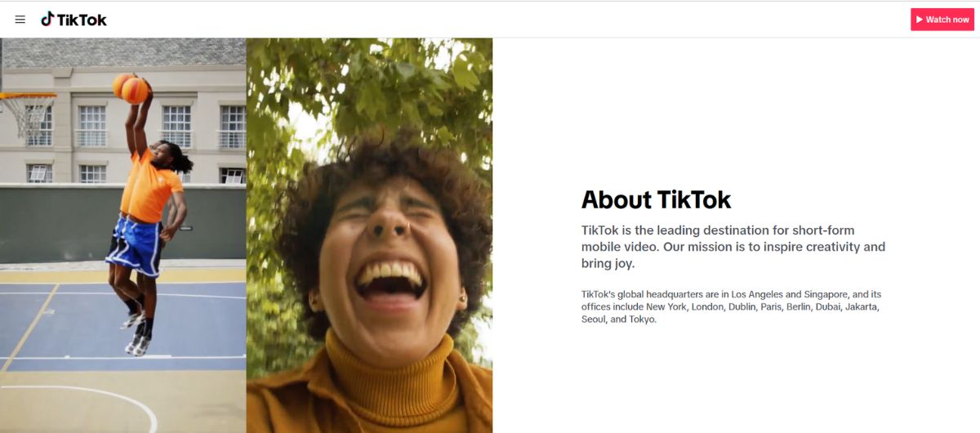Viewport: 980px width, 433px height.
Task: Click the mission statement paragraph about creativity
Action: click(x=733, y=247)
